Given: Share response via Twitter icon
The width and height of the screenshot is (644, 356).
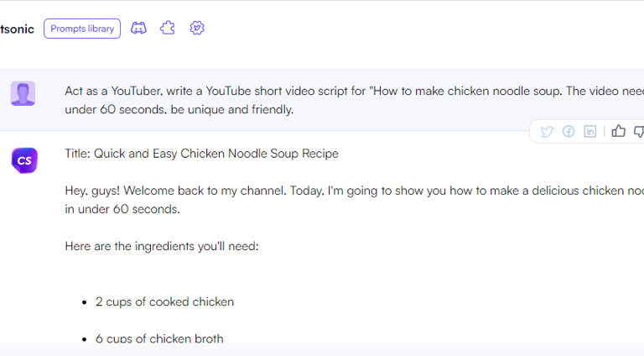Looking at the screenshot, I should 547,131.
